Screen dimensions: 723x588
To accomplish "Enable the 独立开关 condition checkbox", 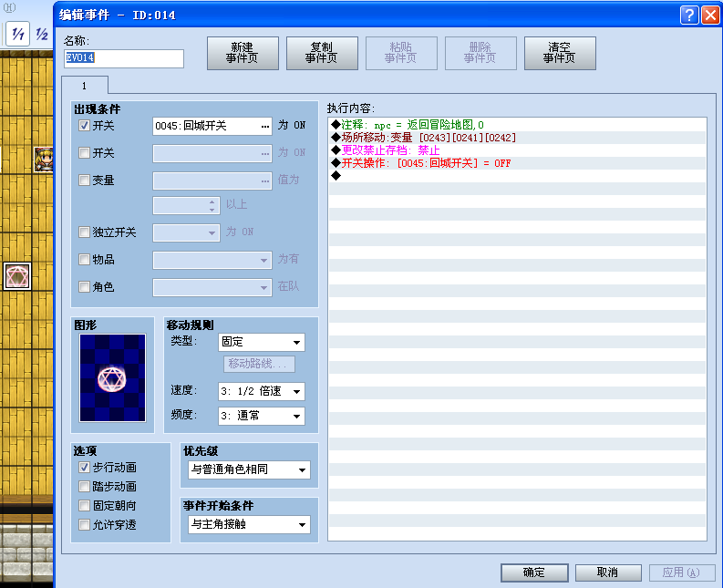I will click(x=84, y=232).
